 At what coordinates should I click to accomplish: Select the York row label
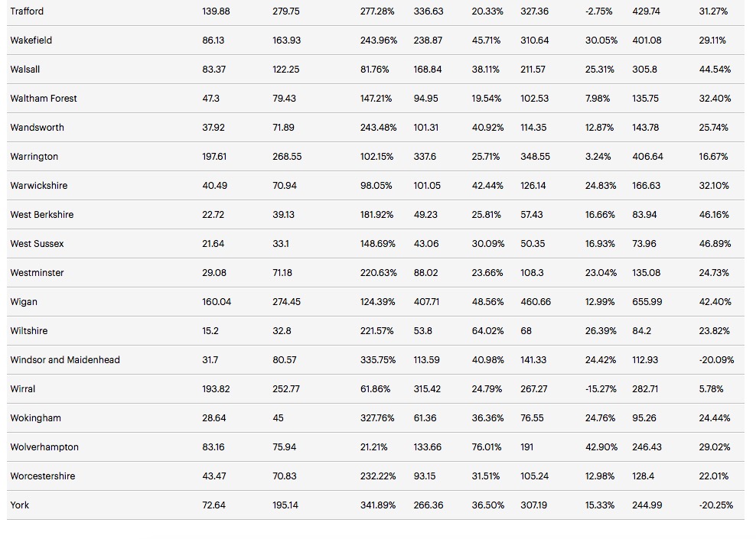click(20, 505)
